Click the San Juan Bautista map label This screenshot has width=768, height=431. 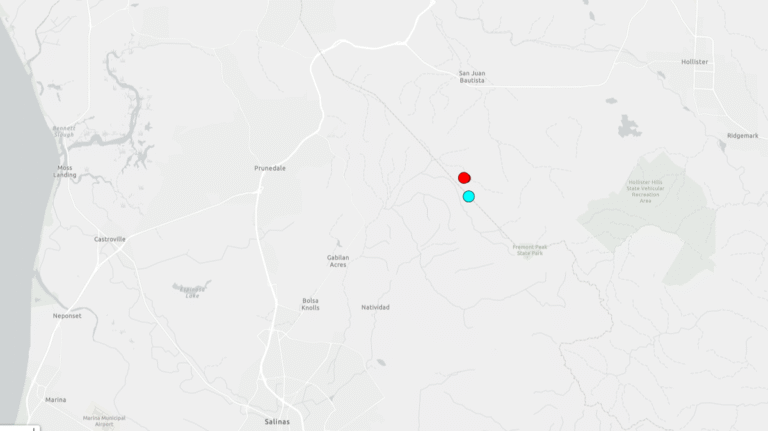[x=472, y=77]
